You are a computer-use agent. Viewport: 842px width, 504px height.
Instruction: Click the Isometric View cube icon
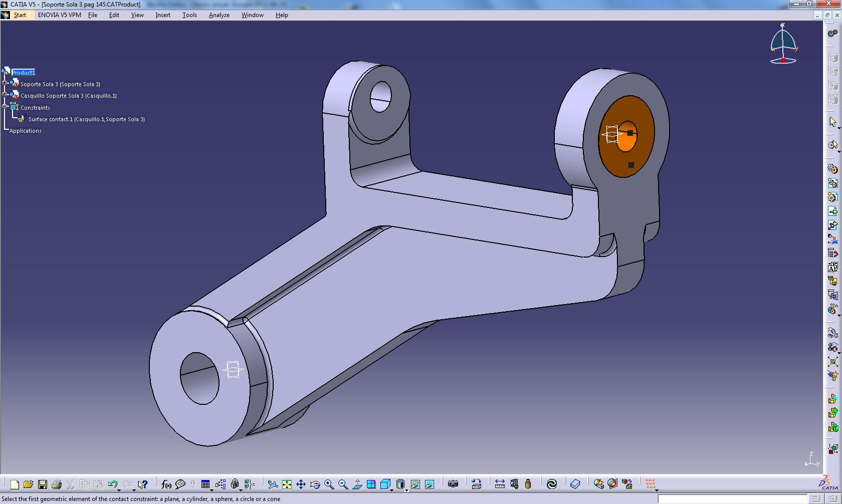click(x=385, y=484)
